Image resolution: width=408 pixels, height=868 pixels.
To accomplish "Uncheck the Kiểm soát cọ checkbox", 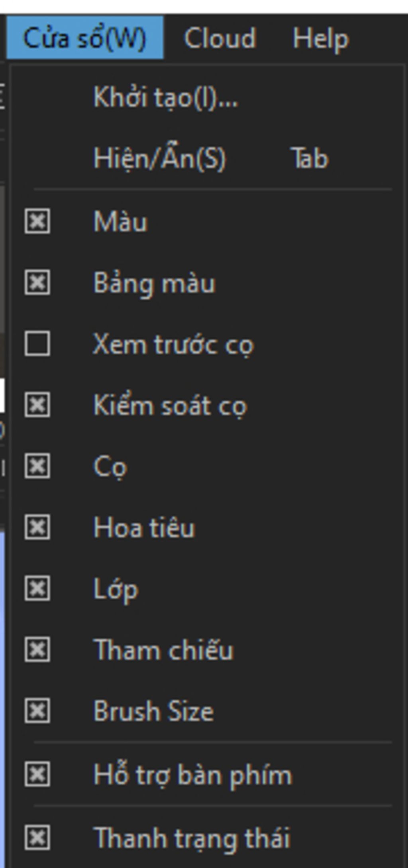I will coord(37,405).
